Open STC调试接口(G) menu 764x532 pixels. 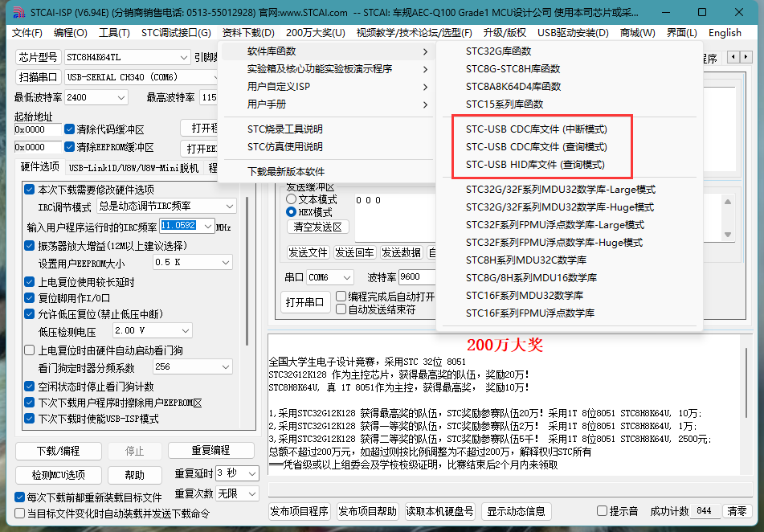[x=177, y=33]
